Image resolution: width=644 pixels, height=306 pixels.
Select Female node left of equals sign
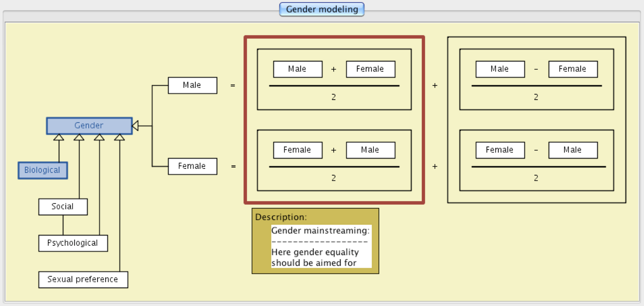192,166
